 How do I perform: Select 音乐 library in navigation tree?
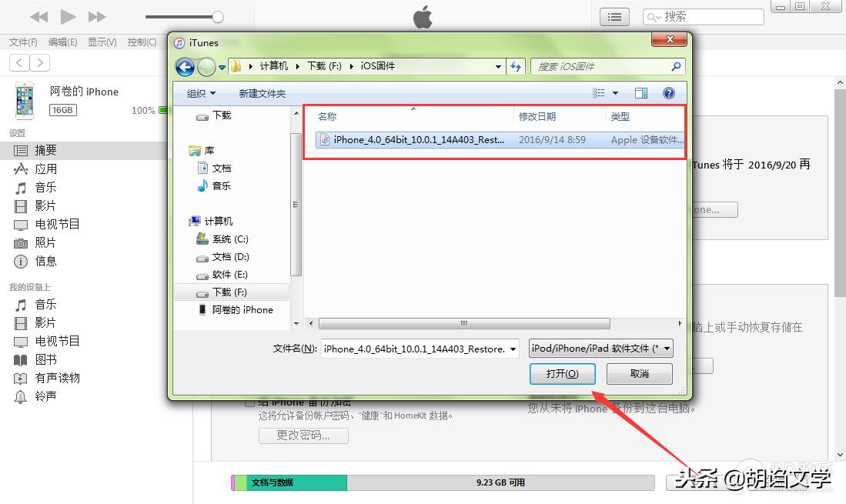pos(221,186)
